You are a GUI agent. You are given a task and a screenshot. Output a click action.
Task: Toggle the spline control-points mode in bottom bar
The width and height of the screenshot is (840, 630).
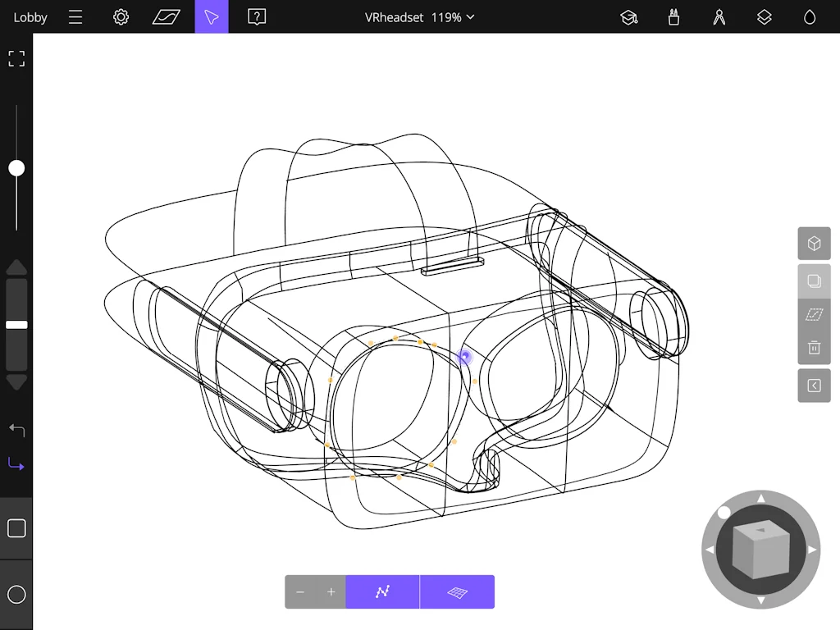coord(382,591)
